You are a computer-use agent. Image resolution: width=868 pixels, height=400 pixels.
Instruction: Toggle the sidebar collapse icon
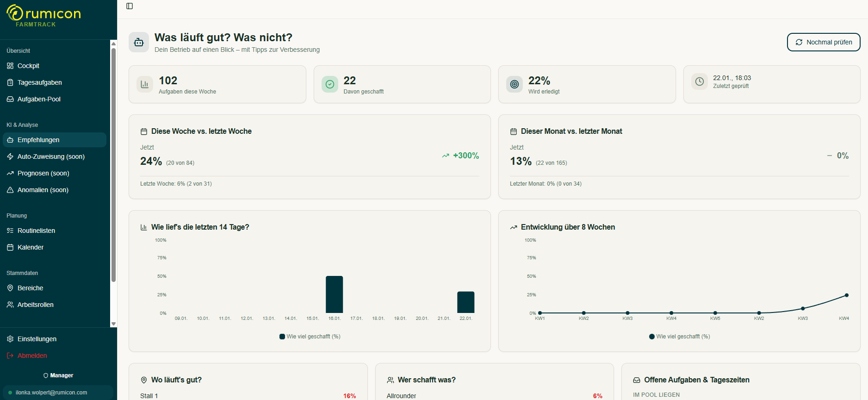tap(130, 6)
